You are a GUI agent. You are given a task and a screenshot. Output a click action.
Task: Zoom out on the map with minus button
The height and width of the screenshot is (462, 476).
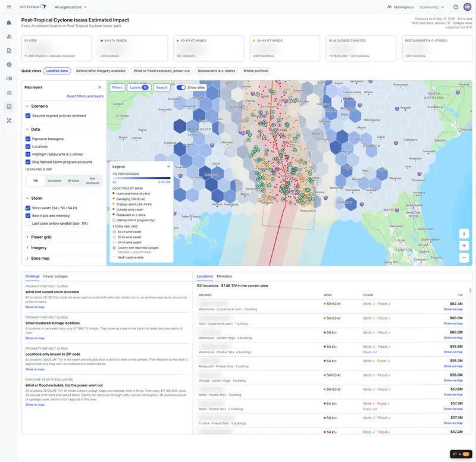(464, 258)
